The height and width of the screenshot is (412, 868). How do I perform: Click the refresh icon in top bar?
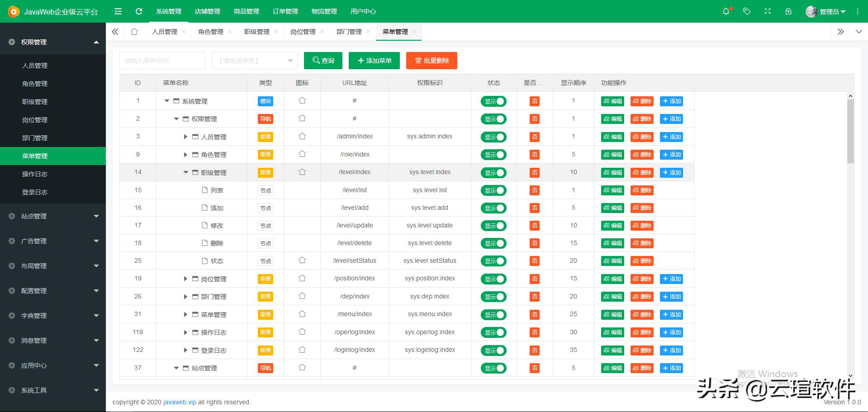click(139, 11)
